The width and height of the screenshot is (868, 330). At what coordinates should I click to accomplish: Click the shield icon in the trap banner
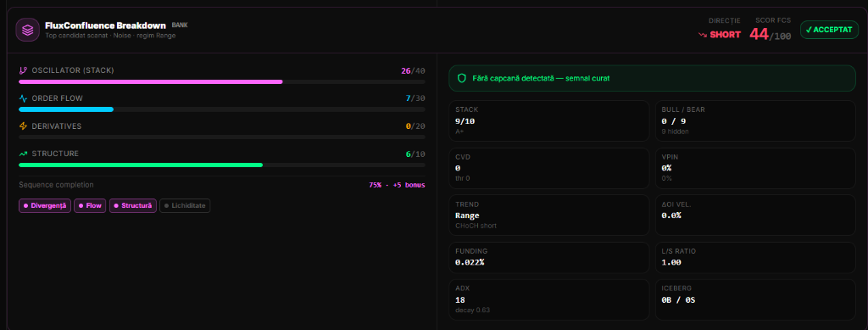click(461, 78)
